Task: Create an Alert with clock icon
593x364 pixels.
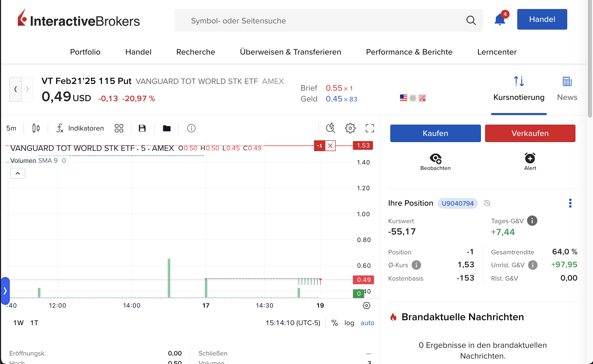Action: (x=530, y=158)
